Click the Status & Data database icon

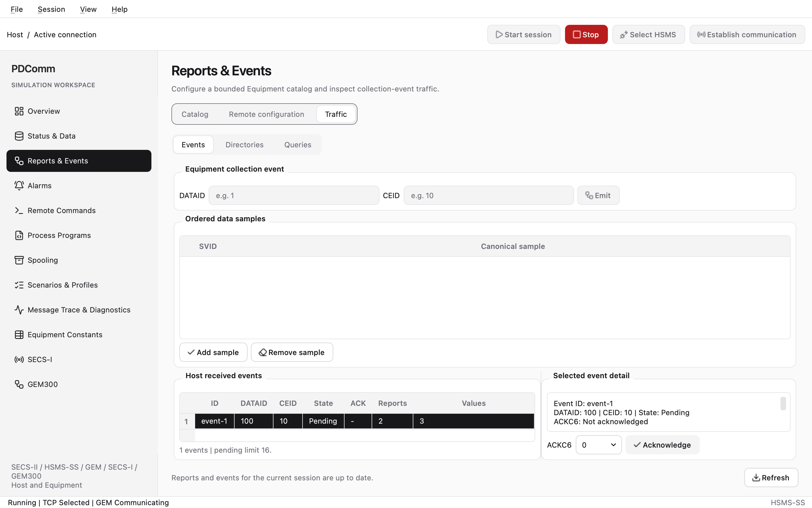(19, 136)
